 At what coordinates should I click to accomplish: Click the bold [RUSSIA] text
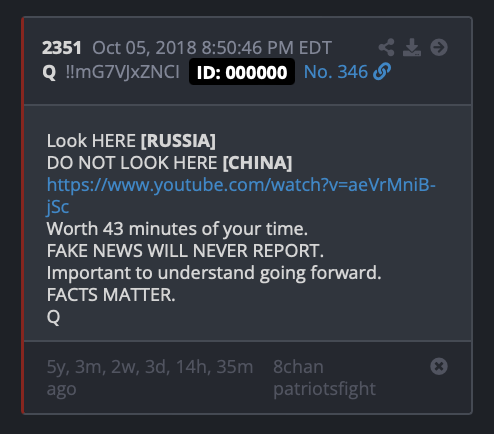178,140
